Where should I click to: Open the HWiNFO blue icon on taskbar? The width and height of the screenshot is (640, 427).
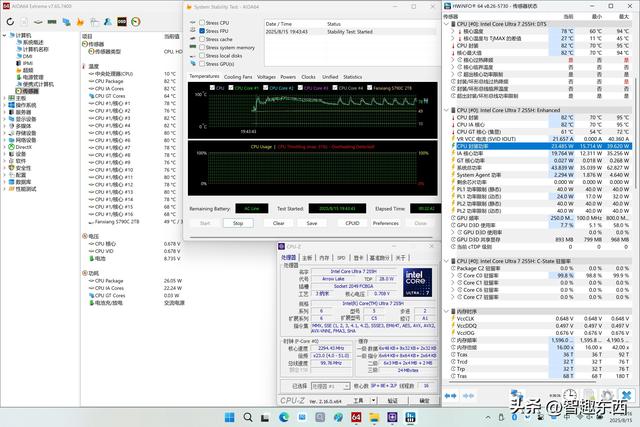click(410, 417)
